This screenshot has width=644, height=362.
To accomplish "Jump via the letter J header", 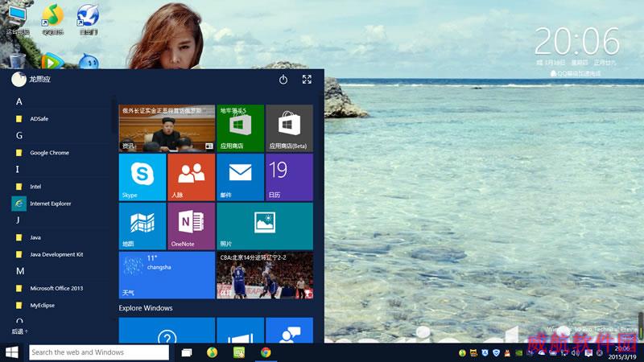I will coord(18,220).
